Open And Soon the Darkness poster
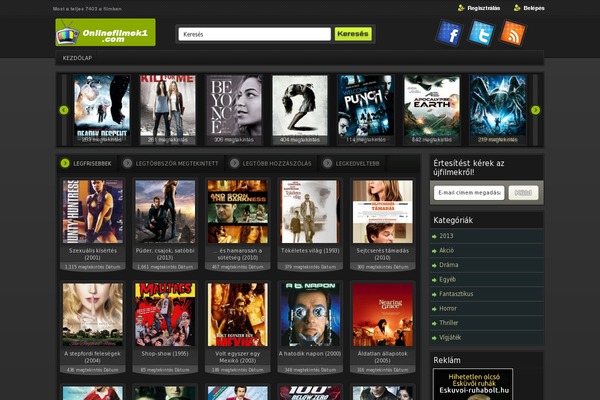The width and height of the screenshot is (600, 400). click(238, 212)
